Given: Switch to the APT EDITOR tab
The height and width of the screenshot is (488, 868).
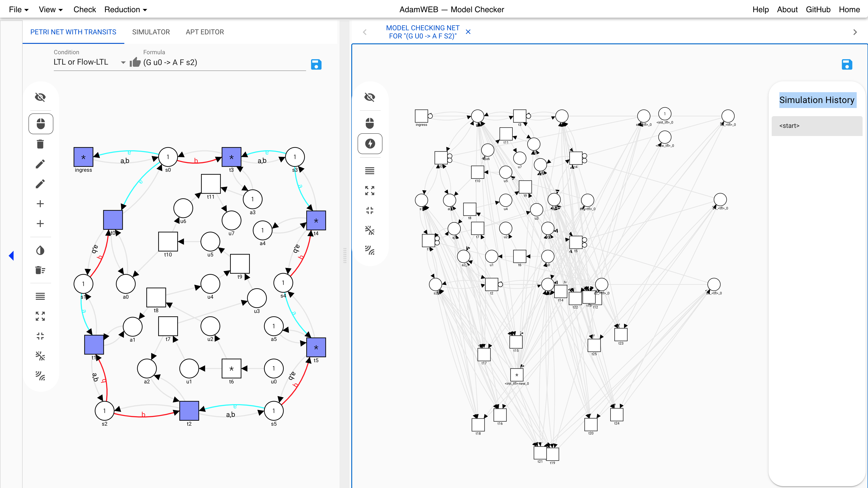Looking at the screenshot, I should pyautogui.click(x=205, y=32).
